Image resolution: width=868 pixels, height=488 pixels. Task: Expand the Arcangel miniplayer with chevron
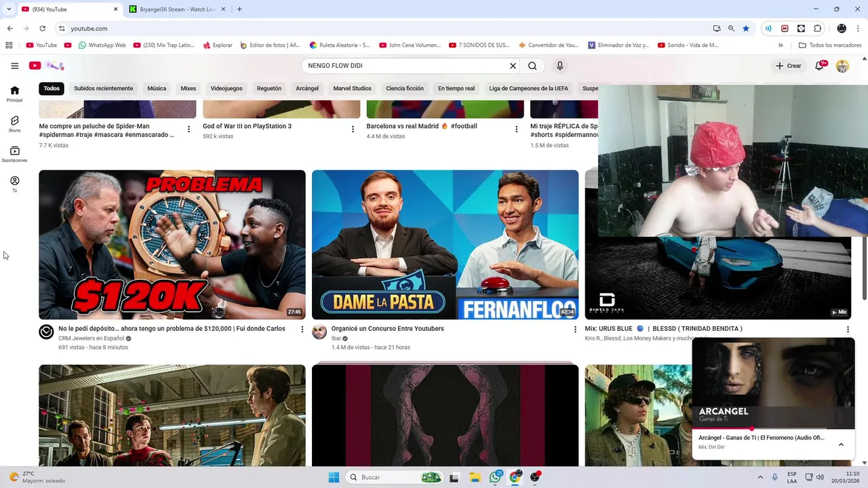click(x=841, y=445)
